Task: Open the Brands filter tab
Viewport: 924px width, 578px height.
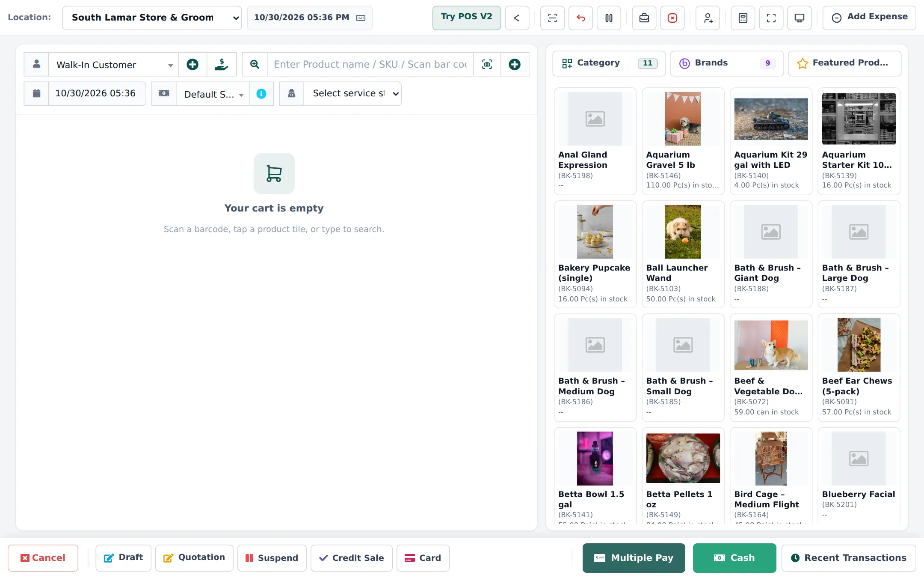Action: 727,63
